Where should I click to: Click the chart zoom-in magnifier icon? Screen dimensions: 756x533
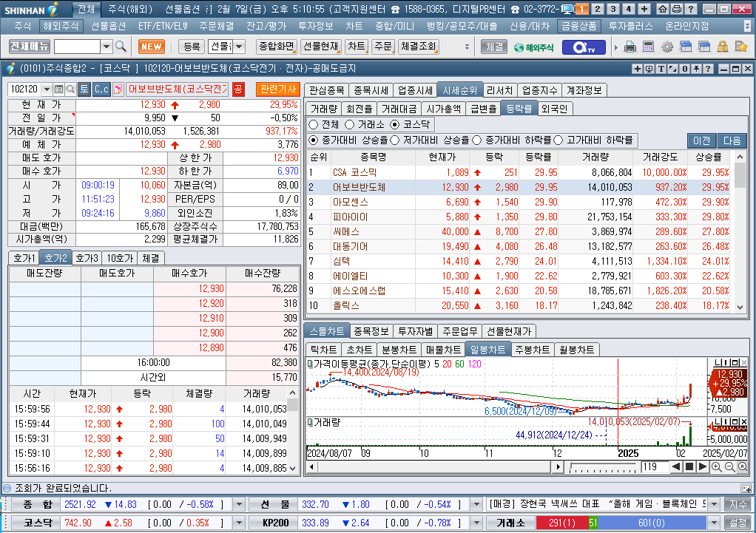pos(717,466)
